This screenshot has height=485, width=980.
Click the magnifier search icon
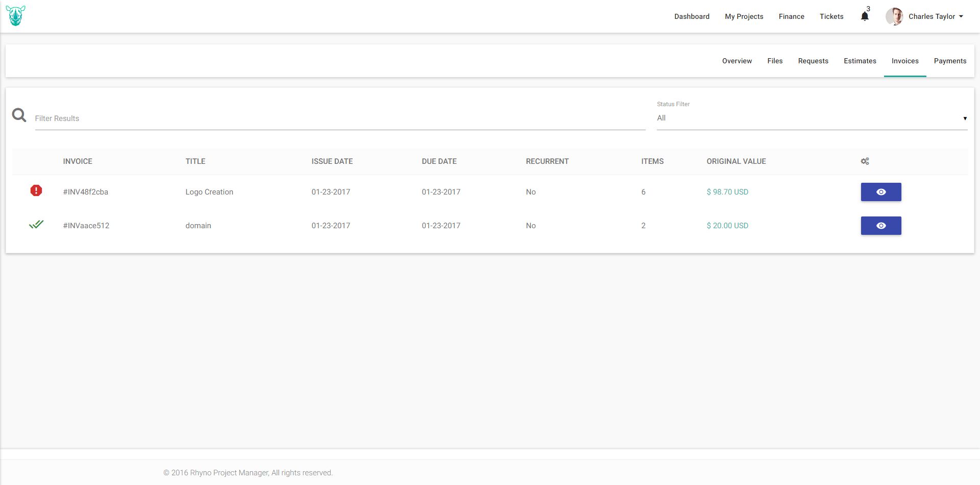tap(19, 115)
